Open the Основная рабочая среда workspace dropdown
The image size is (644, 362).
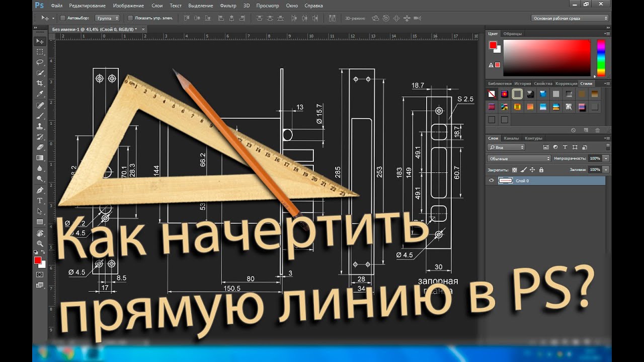[570, 18]
